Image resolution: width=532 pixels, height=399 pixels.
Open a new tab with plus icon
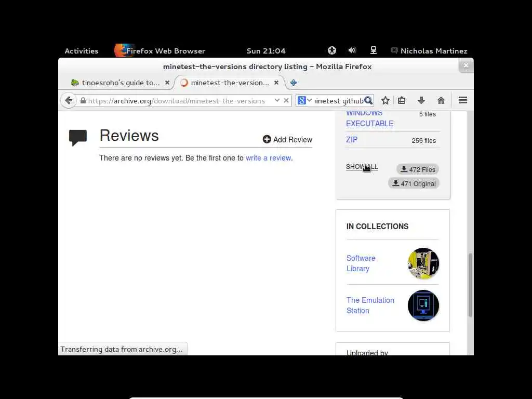pos(294,83)
